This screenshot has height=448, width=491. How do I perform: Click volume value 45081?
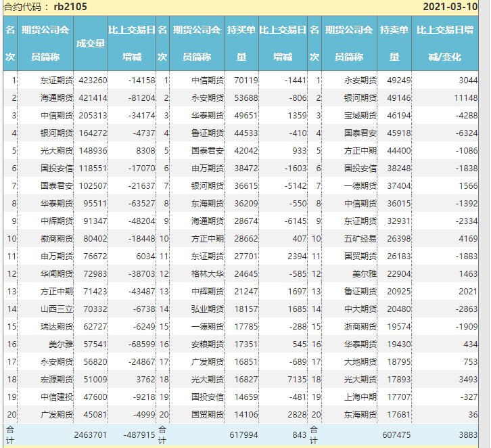95,414
